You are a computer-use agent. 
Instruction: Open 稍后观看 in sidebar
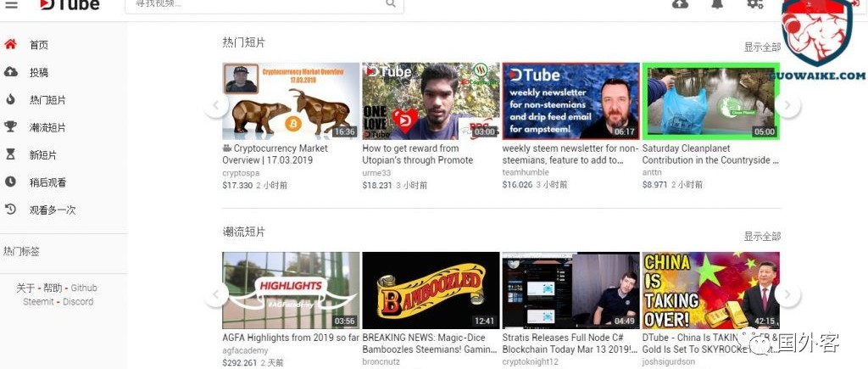(47, 182)
